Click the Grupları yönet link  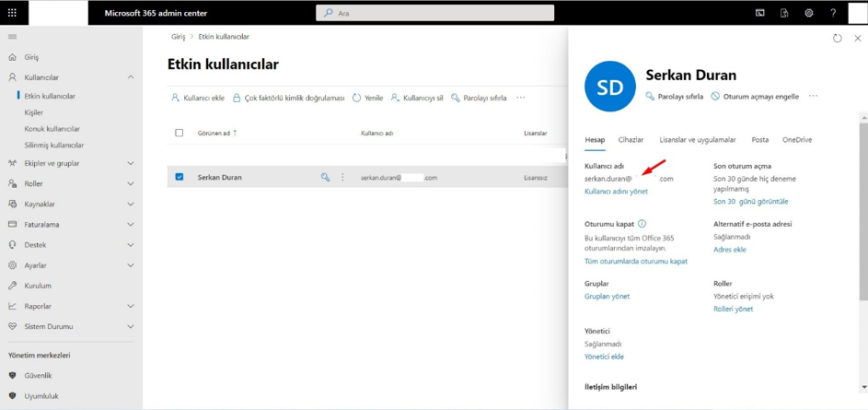click(x=607, y=296)
